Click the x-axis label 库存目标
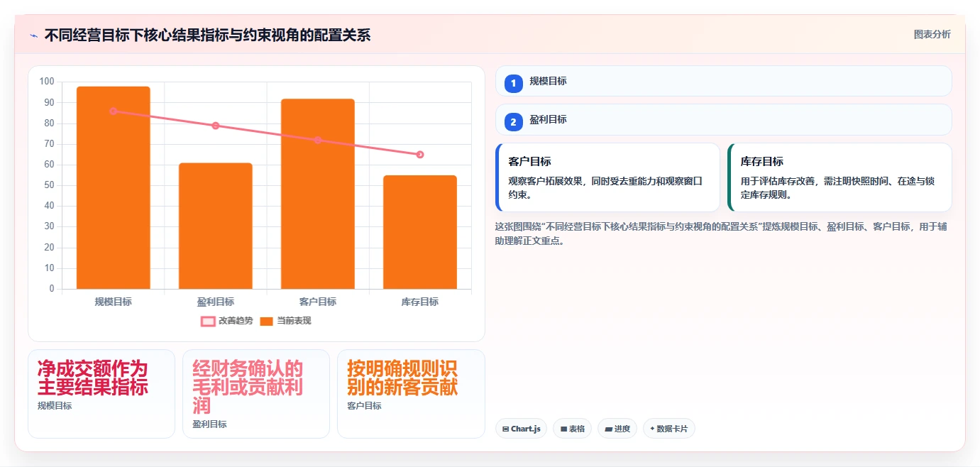Viewport: 980px width, 467px height. pos(420,302)
